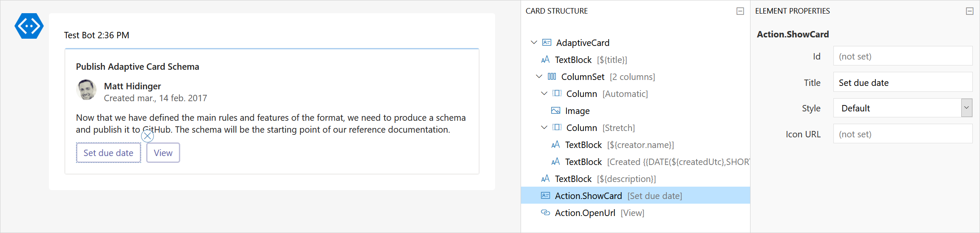Viewport: 980px width, 233px height.
Task: Click the ${title} TextBlock icon
Action: click(545, 60)
